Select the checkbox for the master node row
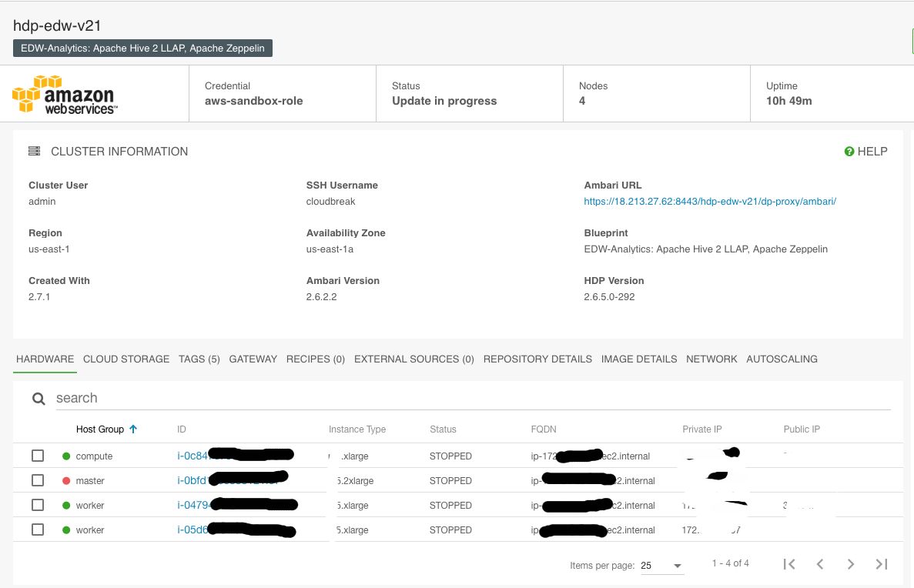The height and width of the screenshot is (588, 914). pyautogui.click(x=38, y=480)
